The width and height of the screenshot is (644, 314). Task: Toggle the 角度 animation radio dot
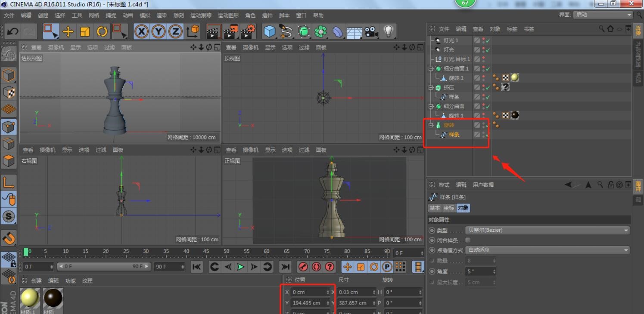432,271
